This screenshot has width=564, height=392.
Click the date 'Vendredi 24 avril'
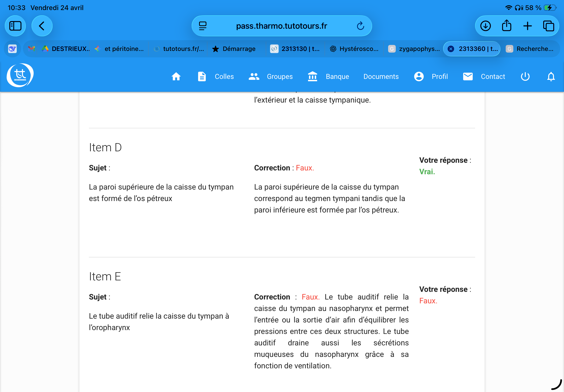pos(57,8)
